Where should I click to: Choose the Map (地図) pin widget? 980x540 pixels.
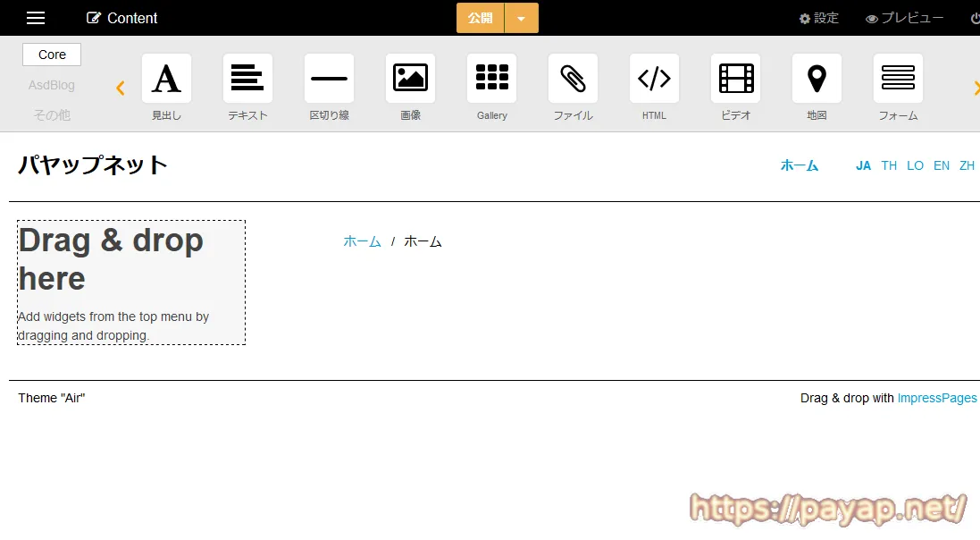click(x=817, y=79)
